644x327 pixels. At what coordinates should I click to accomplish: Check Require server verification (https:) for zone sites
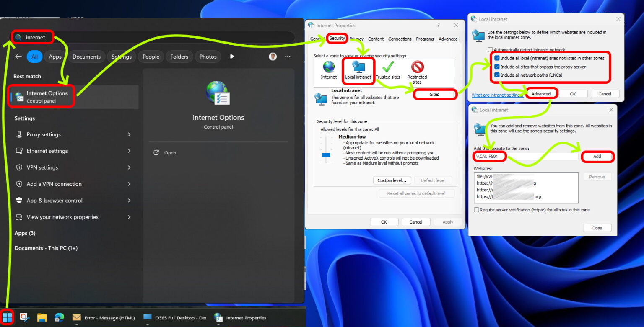pos(476,210)
